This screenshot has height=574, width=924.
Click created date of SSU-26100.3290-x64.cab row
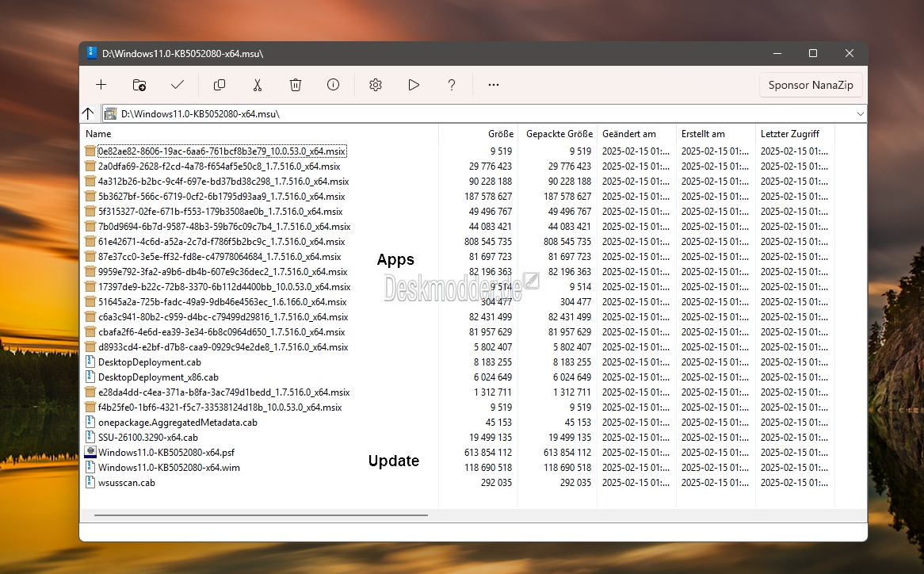pos(715,437)
